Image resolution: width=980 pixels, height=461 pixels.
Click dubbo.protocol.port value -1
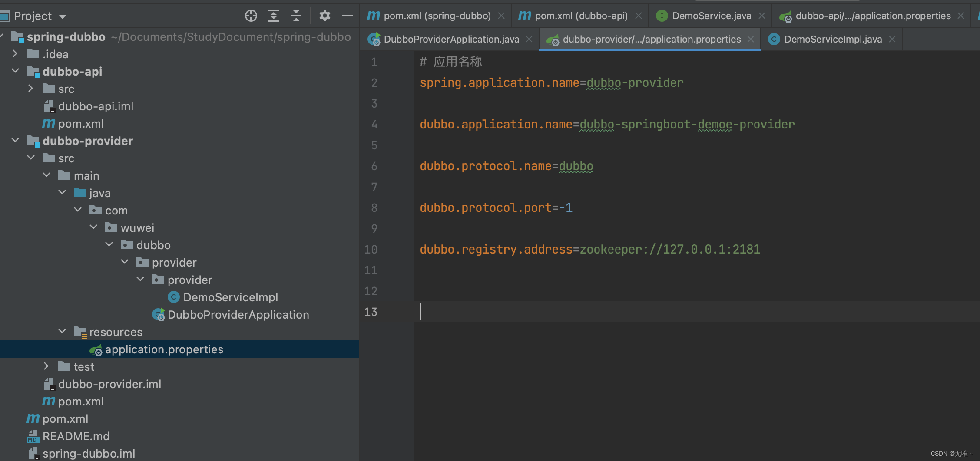click(x=566, y=208)
